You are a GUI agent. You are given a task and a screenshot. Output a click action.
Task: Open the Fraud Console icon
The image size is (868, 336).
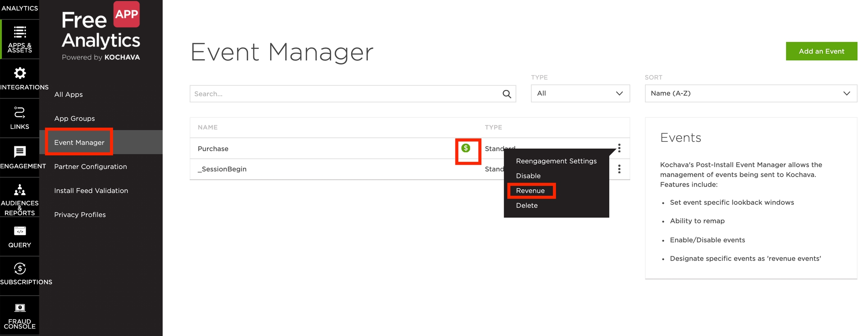pyautogui.click(x=20, y=308)
